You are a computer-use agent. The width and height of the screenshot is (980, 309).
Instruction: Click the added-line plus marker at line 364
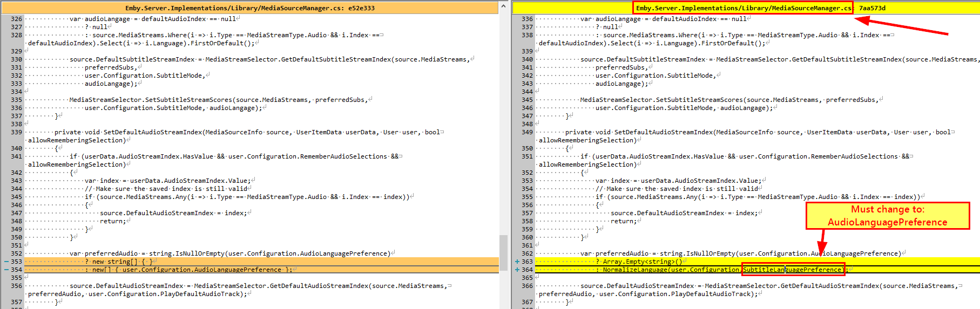coord(517,270)
